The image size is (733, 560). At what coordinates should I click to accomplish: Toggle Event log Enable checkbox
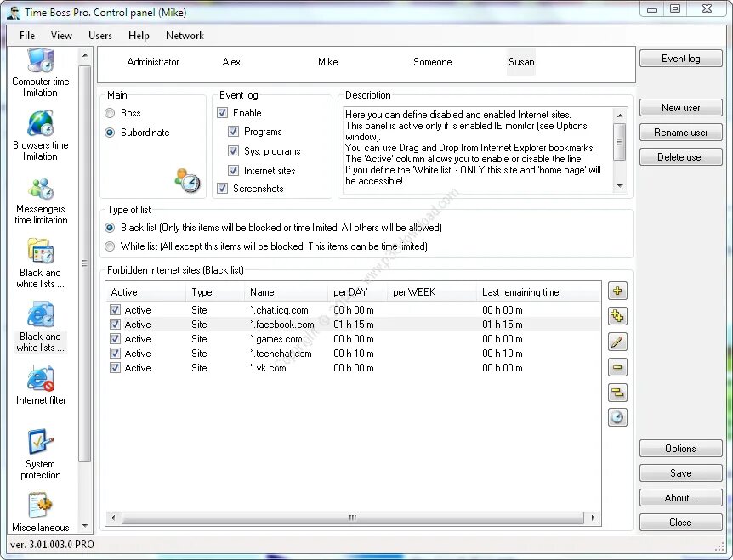(x=223, y=112)
